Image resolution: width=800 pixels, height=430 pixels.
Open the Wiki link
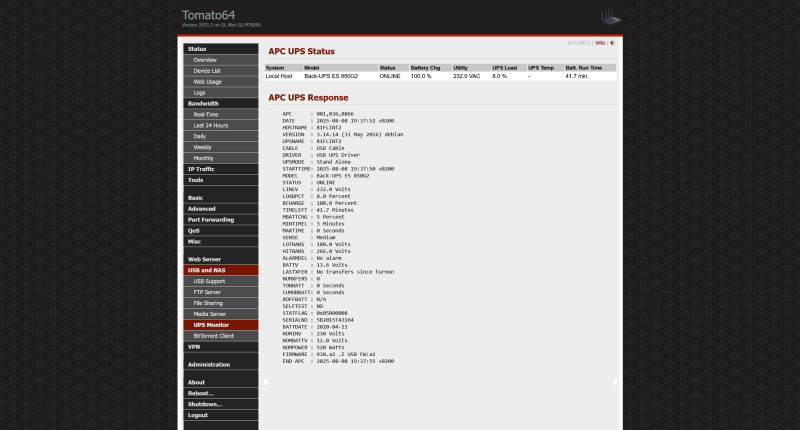click(x=599, y=43)
